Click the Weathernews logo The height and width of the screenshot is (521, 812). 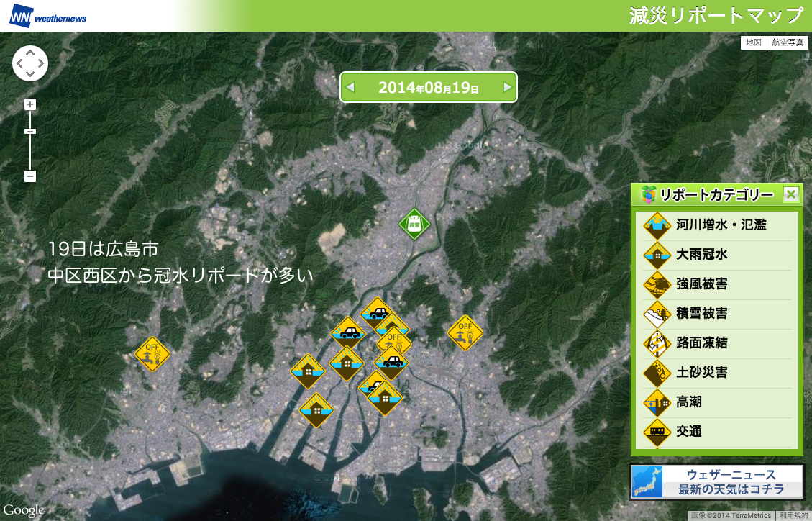pyautogui.click(x=48, y=16)
